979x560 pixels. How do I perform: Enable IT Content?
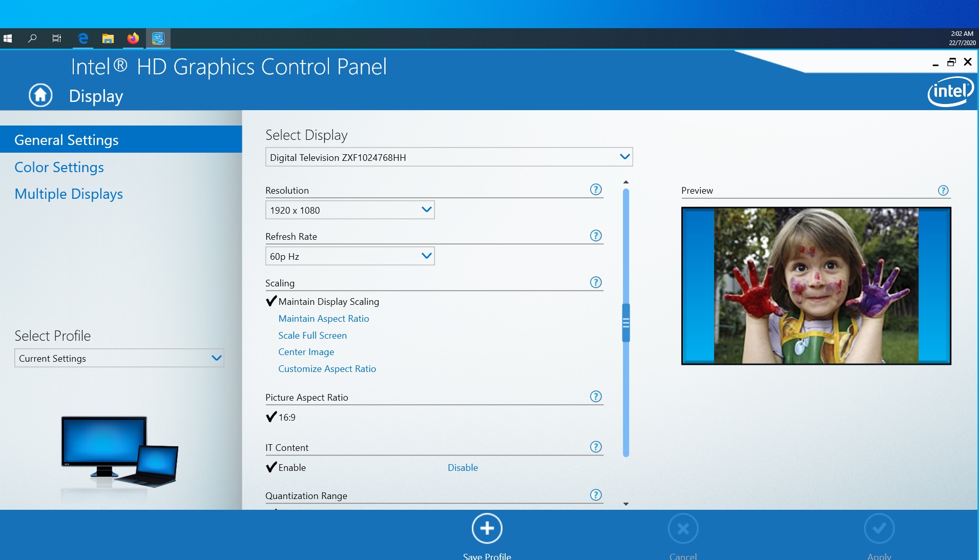[x=286, y=467]
